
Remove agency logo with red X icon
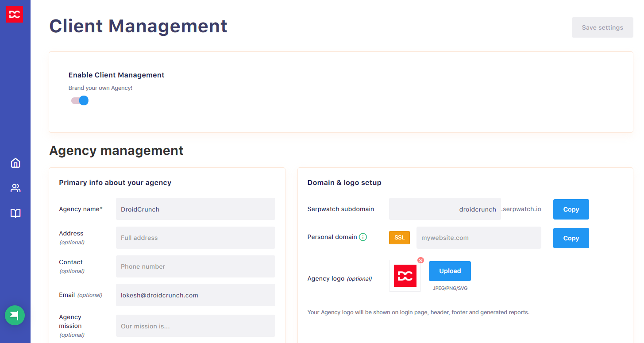tap(420, 260)
